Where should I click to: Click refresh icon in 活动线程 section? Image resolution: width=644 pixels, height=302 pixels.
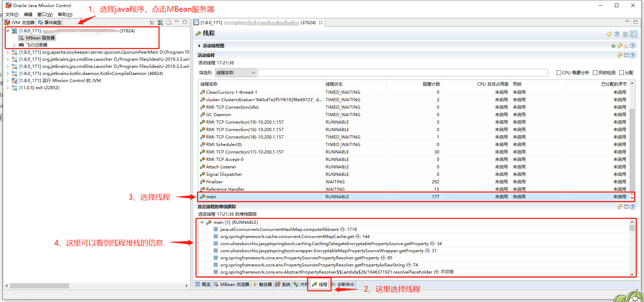point(620,55)
